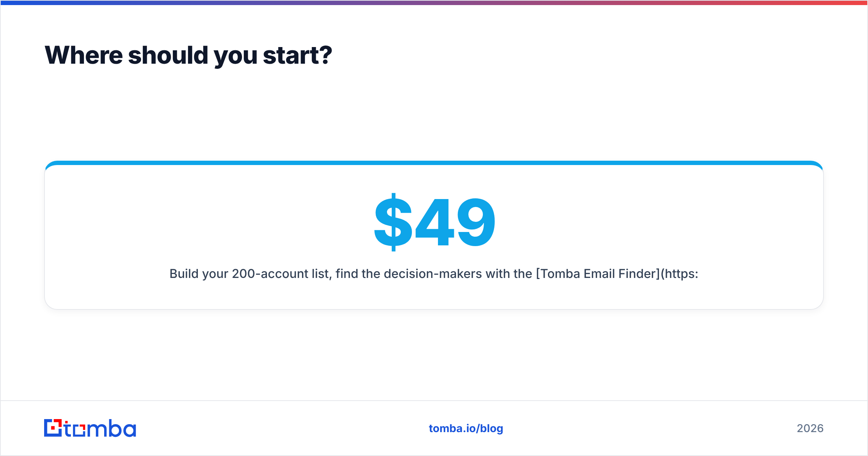Click the red square inside Tomba logo

click(53, 428)
